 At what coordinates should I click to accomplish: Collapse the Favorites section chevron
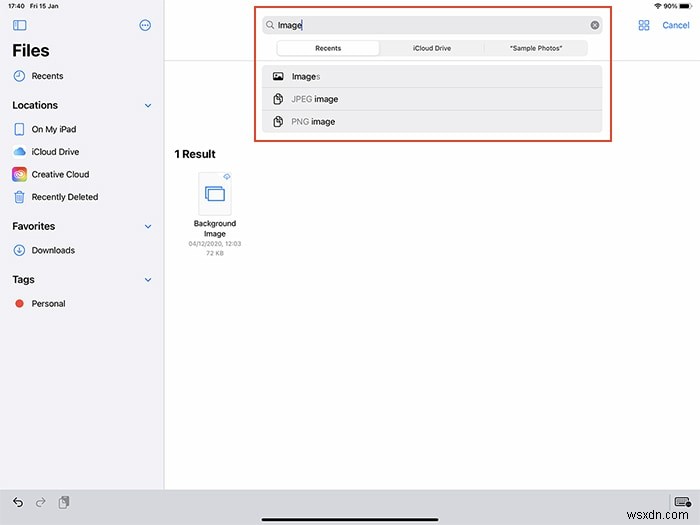click(x=148, y=227)
